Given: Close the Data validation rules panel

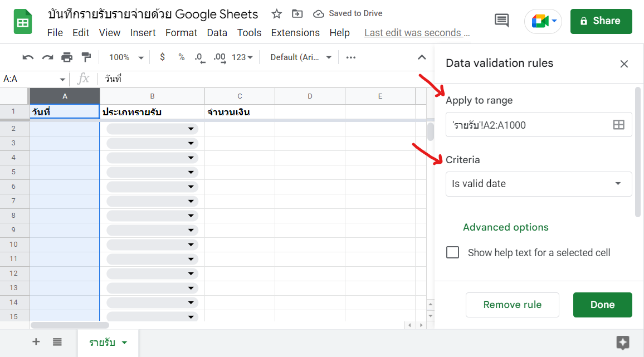Looking at the screenshot, I should 624,63.
